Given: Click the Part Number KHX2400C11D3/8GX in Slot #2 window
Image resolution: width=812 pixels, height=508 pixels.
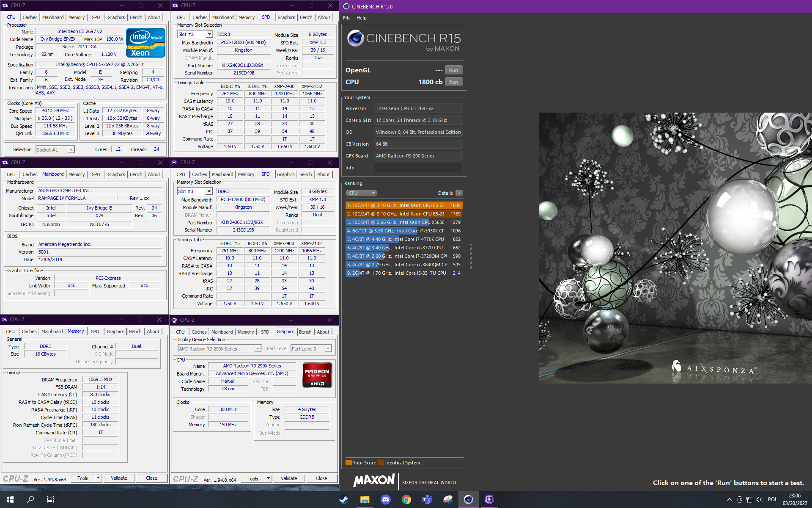Looking at the screenshot, I should [x=243, y=66].
